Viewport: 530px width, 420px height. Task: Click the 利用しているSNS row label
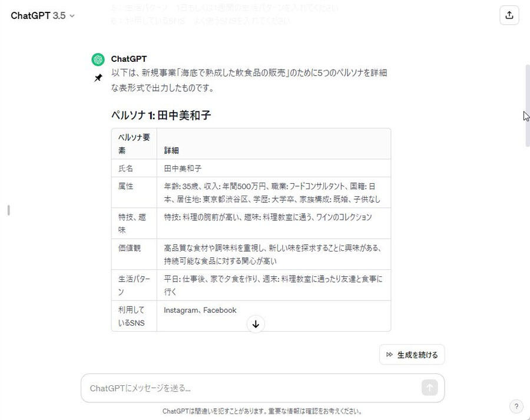tap(134, 316)
